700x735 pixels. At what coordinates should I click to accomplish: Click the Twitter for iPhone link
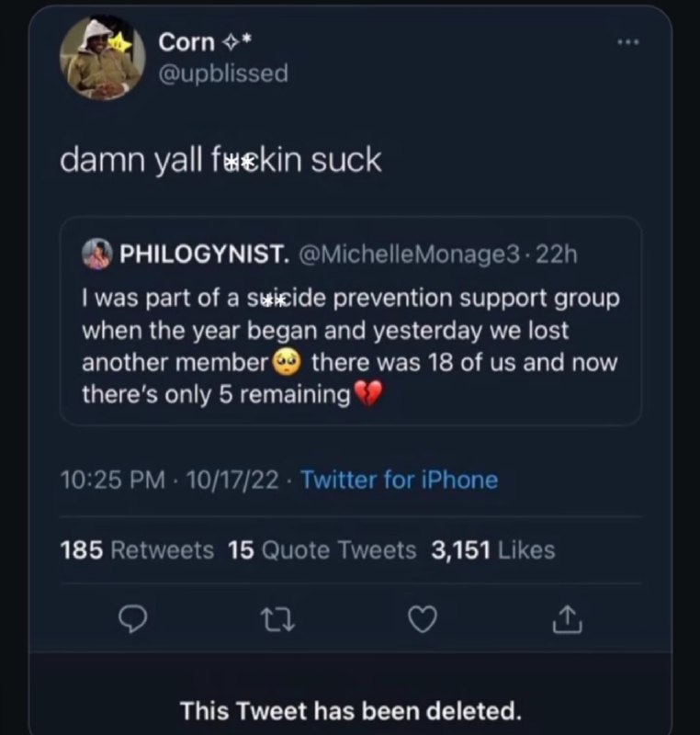(x=399, y=480)
